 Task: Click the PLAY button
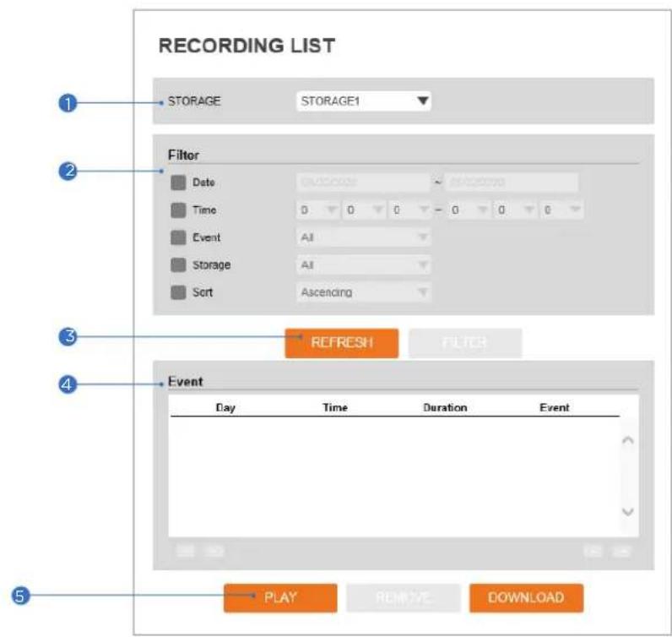point(280,597)
